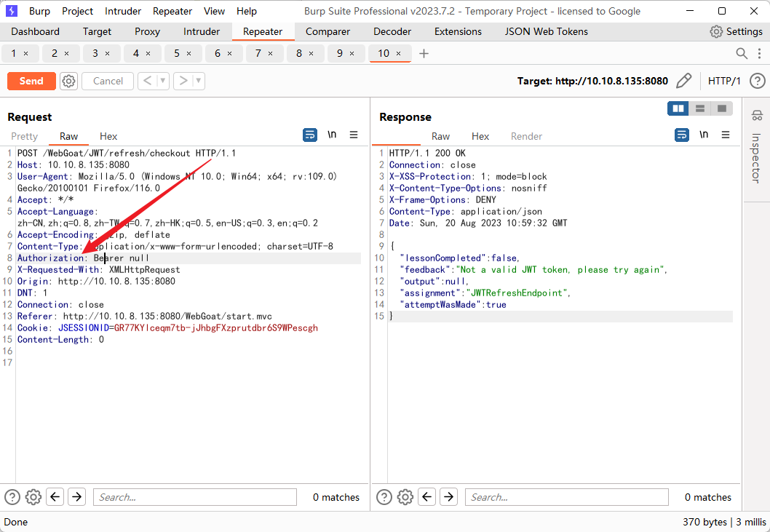Viewport: 770px width, 532px height.
Task: Select Repeater tab 7
Action: pos(265,53)
